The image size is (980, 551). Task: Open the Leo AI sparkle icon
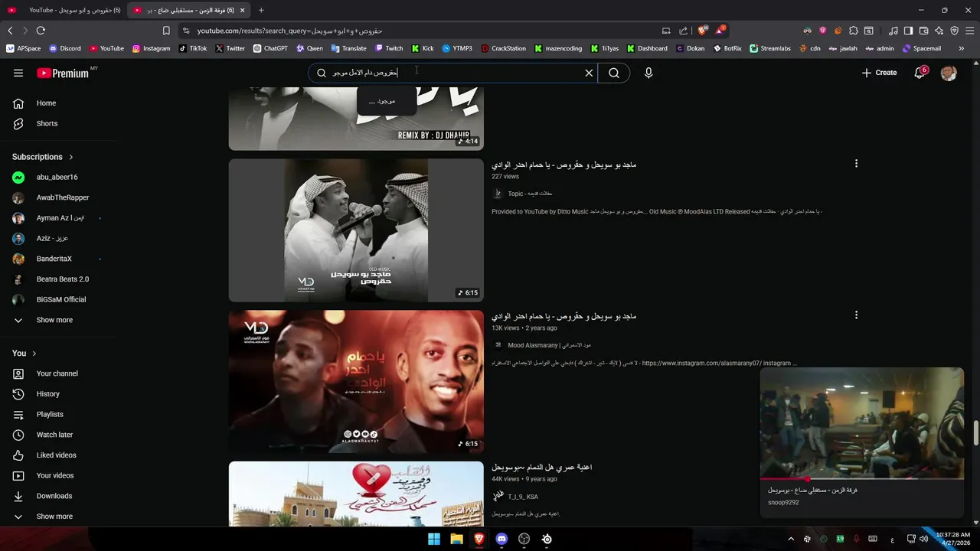point(939,31)
